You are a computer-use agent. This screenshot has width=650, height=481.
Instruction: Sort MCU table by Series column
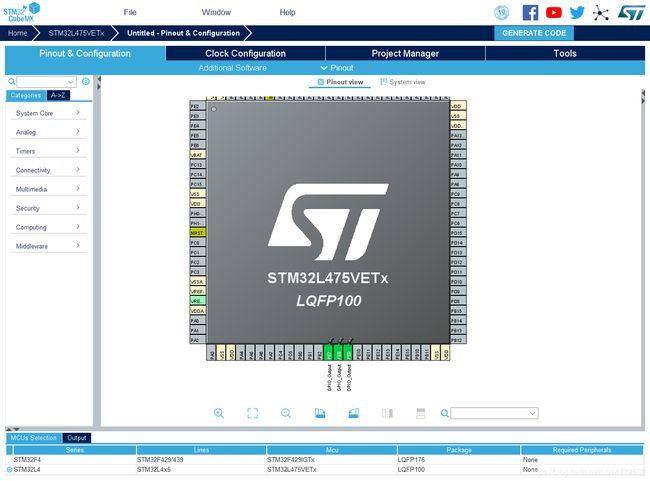point(75,450)
